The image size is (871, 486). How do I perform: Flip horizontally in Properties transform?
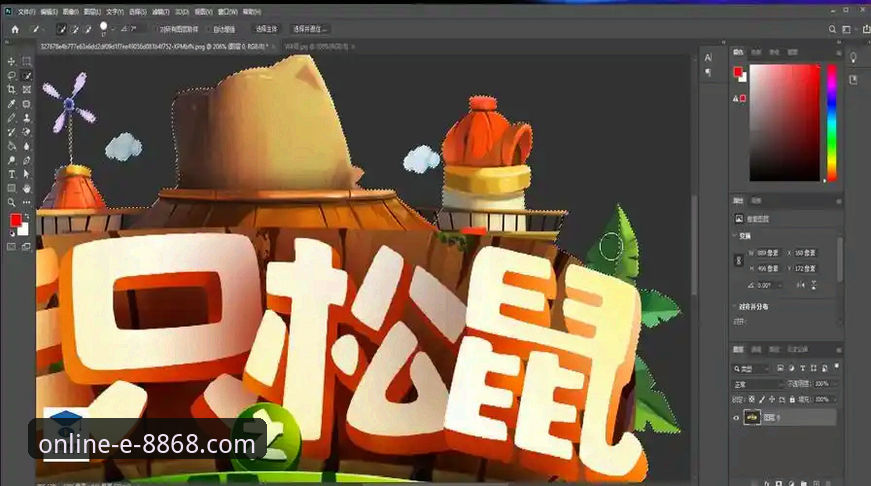[x=800, y=285]
